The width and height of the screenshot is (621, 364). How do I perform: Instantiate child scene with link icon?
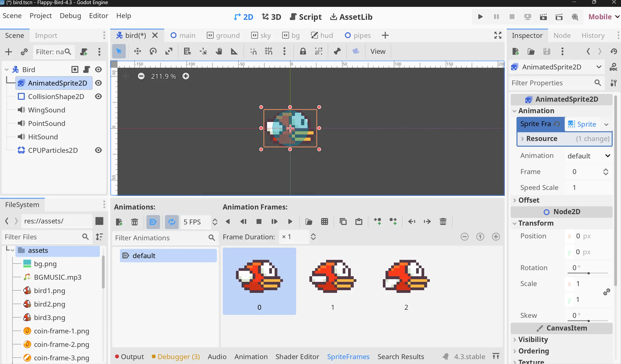24,52
